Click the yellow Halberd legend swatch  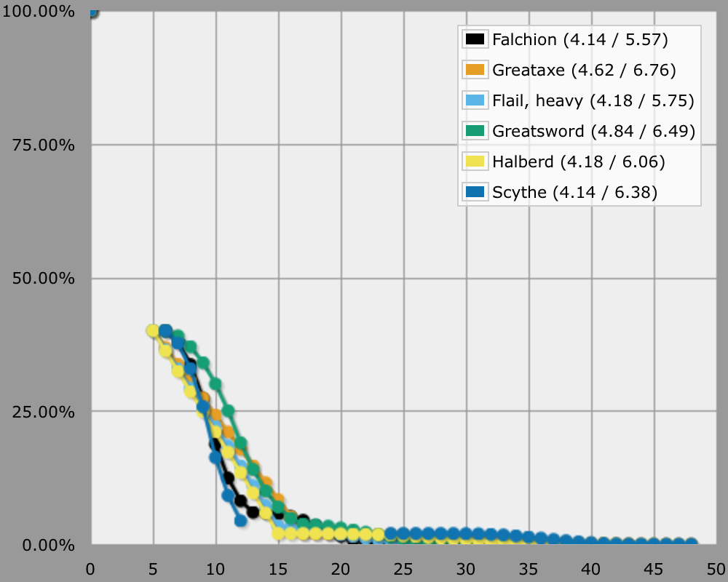pos(475,162)
